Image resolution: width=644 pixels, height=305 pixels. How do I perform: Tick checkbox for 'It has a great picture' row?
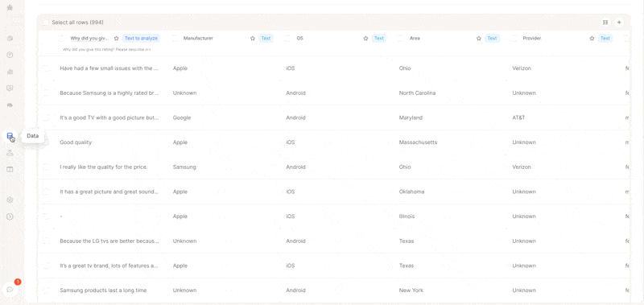pos(47,192)
